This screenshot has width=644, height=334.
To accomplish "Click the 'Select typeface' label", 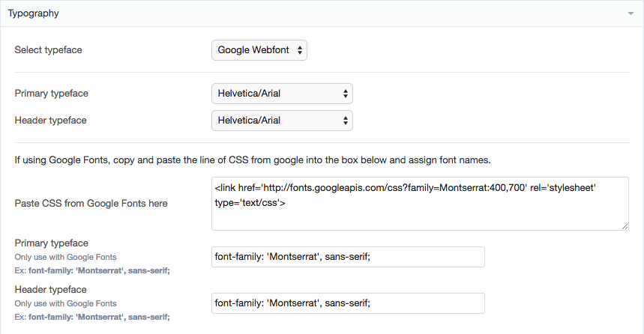I will tap(49, 50).
